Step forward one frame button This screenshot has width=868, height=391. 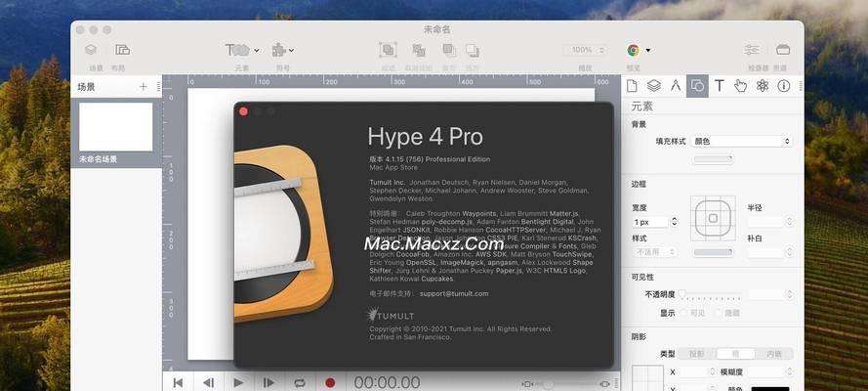[x=269, y=383]
